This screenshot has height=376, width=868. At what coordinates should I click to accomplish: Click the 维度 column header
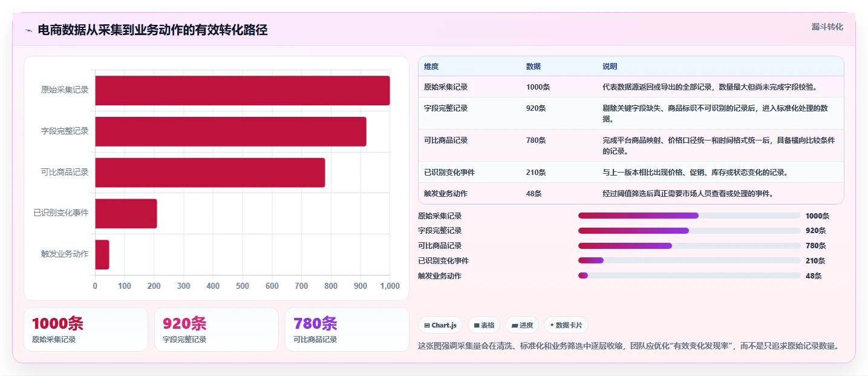click(431, 66)
